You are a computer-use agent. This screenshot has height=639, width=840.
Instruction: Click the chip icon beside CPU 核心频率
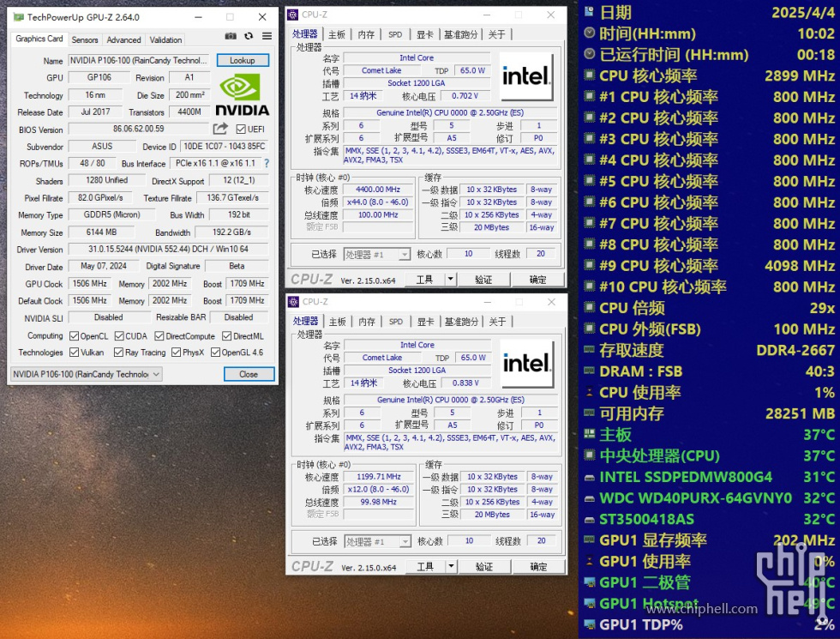[590, 75]
